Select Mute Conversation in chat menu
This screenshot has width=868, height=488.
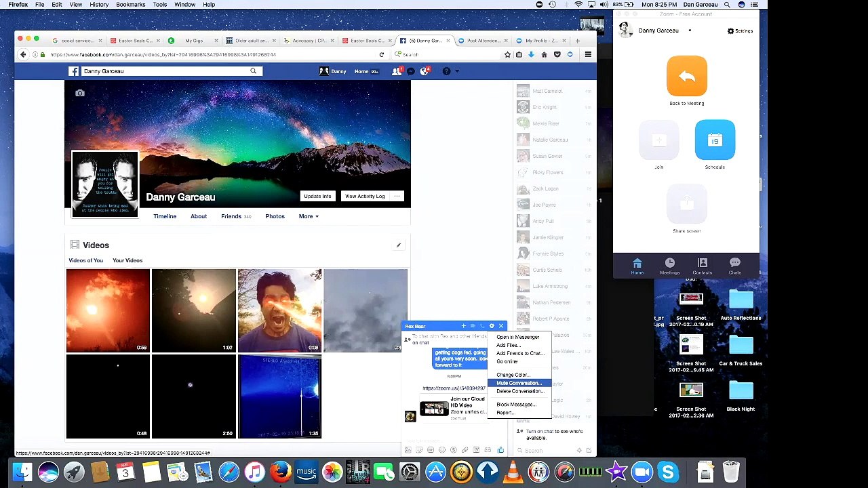pyautogui.click(x=519, y=383)
